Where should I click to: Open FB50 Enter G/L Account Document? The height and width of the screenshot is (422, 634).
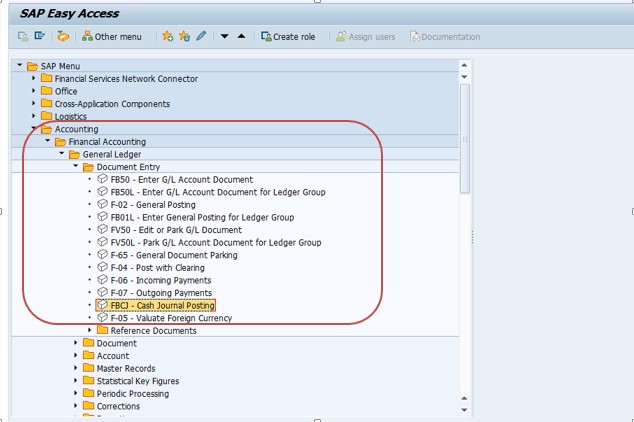pos(182,179)
